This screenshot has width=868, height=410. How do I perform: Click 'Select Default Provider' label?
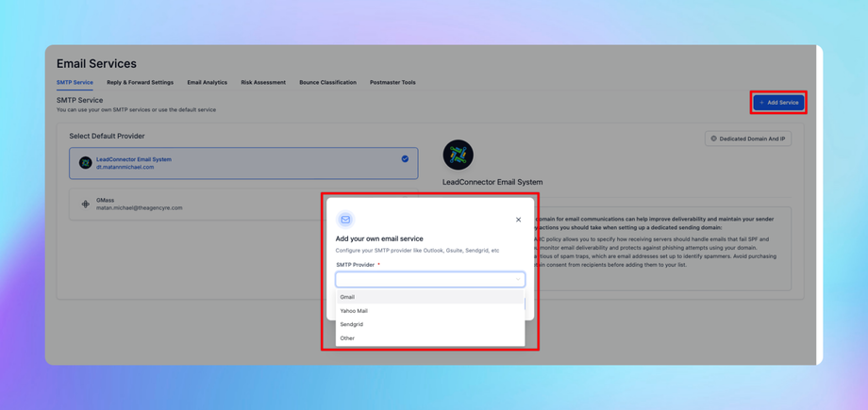107,136
